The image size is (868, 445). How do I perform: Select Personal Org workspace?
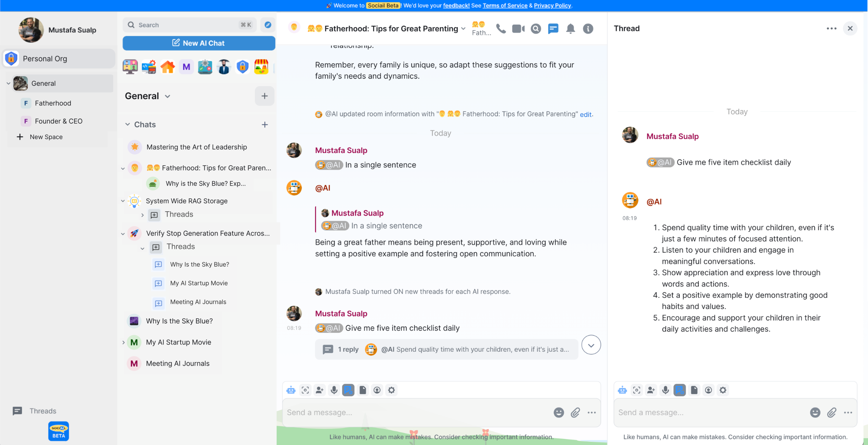pos(59,59)
